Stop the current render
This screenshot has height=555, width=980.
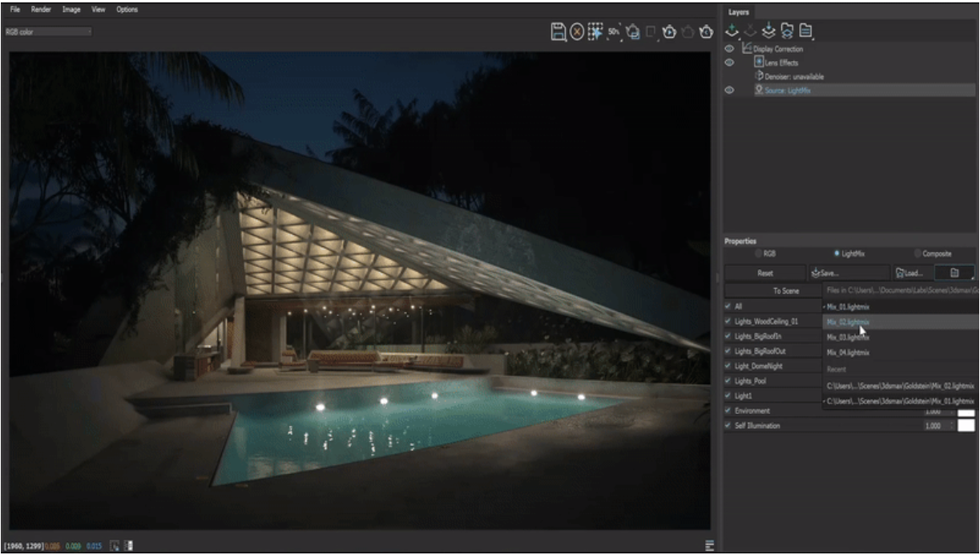[577, 30]
